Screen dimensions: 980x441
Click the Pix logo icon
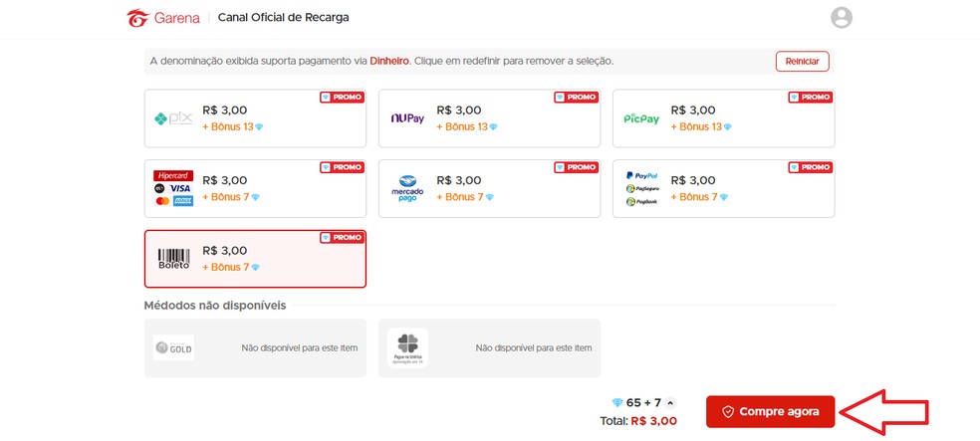(x=173, y=118)
